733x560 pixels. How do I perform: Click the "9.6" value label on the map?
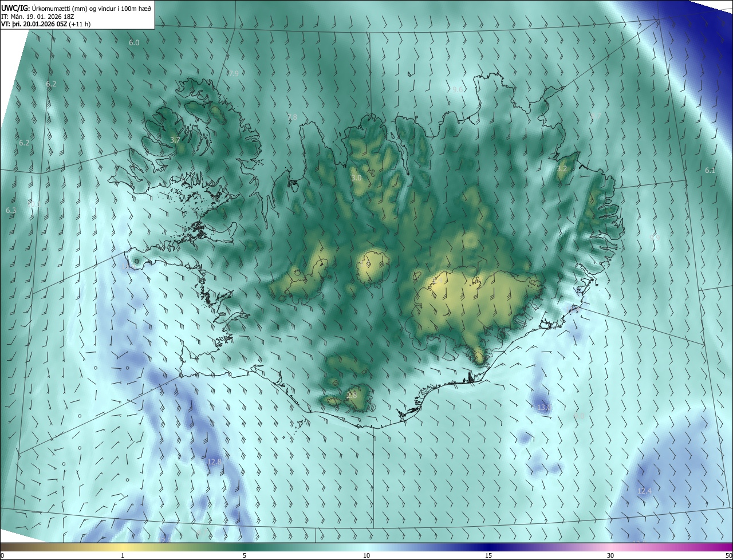tap(458, 90)
